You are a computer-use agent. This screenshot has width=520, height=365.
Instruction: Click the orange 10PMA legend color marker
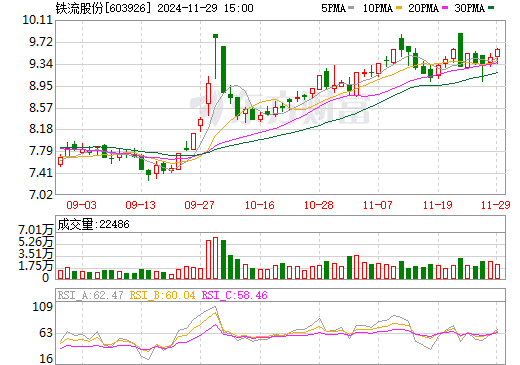point(398,8)
